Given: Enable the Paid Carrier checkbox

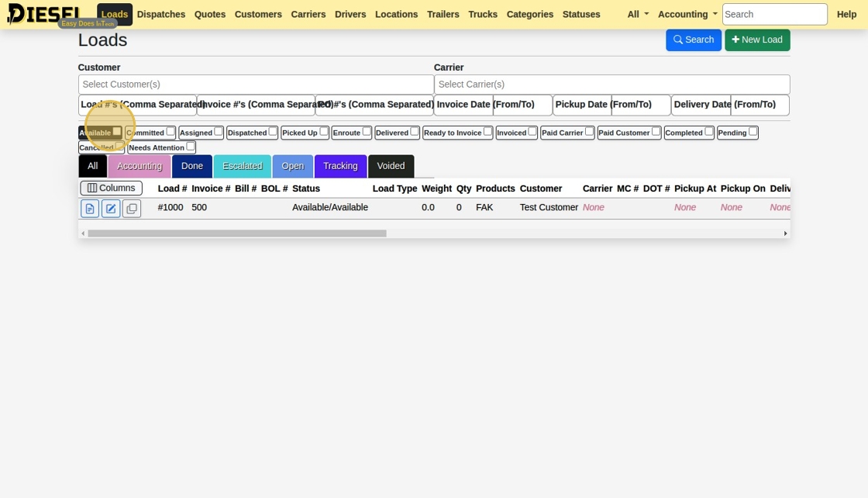Looking at the screenshot, I should (x=590, y=132).
